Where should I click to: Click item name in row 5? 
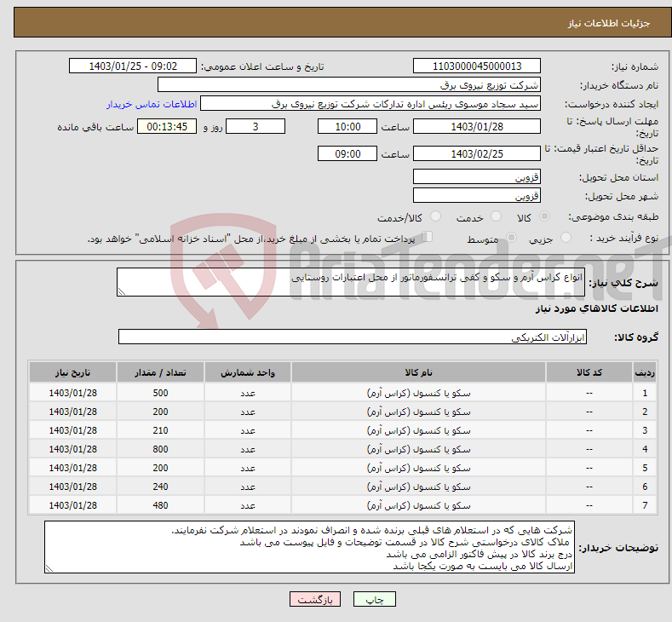click(x=418, y=468)
